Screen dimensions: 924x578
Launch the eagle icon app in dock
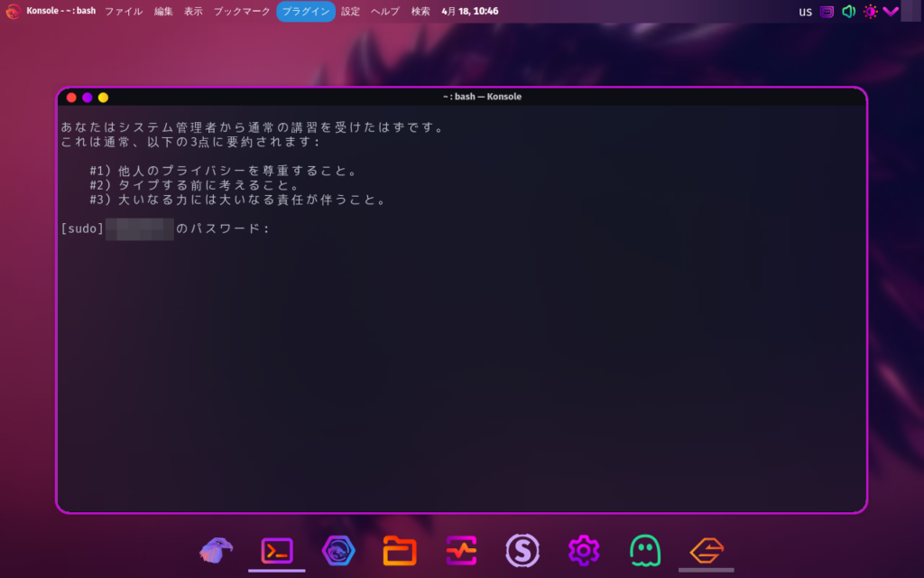point(216,549)
